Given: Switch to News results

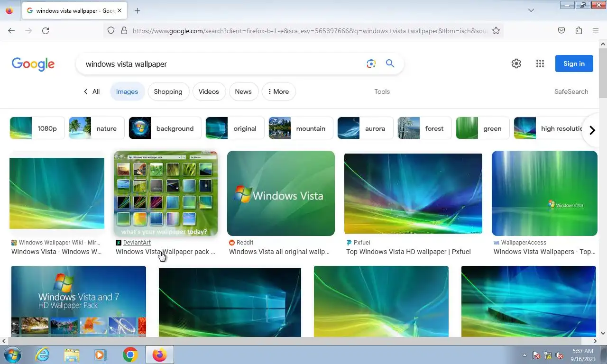Looking at the screenshot, I should (243, 91).
